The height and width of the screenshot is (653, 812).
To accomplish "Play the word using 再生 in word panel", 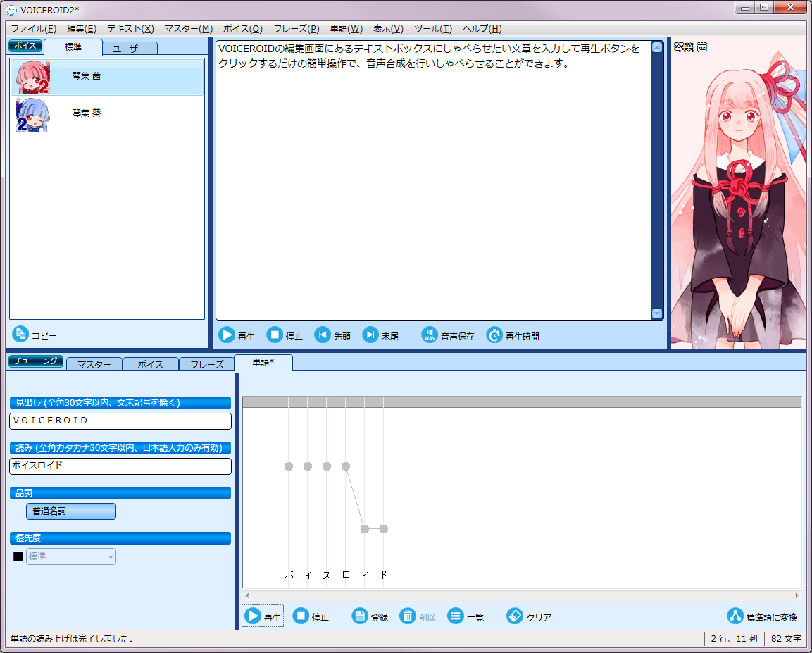I will click(x=263, y=616).
